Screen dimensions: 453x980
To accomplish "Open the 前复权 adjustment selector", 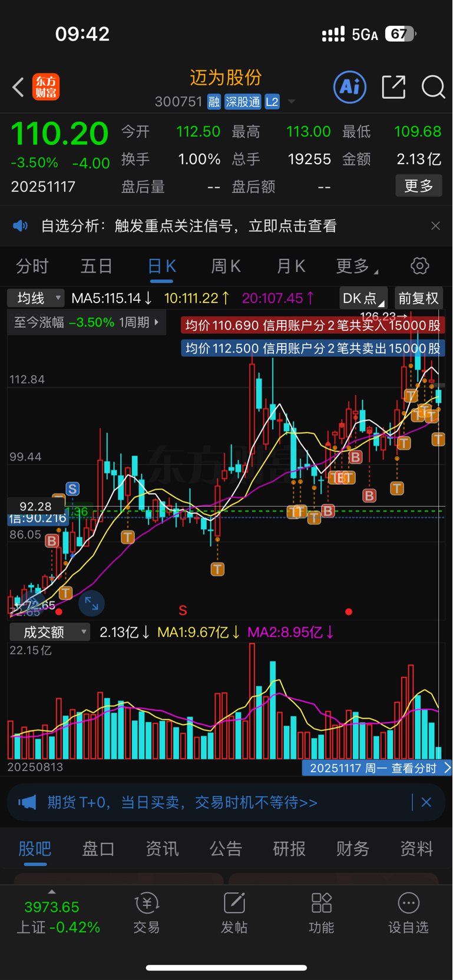I will click(418, 298).
